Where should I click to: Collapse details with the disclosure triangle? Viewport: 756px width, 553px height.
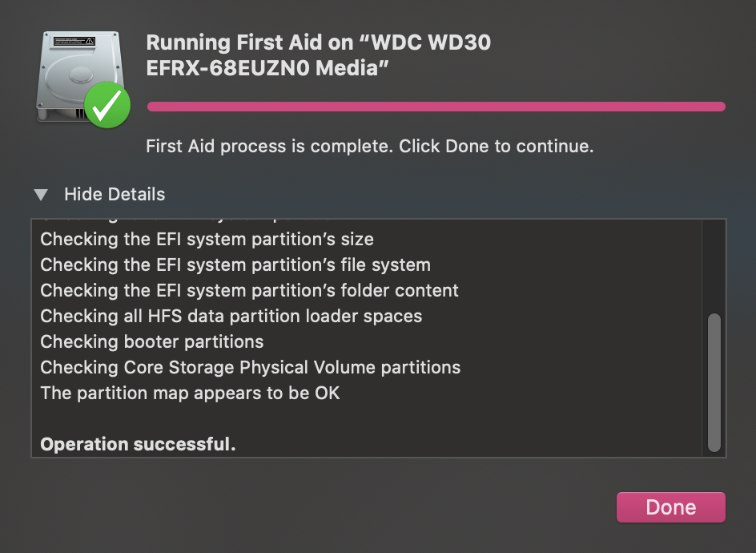click(41, 195)
